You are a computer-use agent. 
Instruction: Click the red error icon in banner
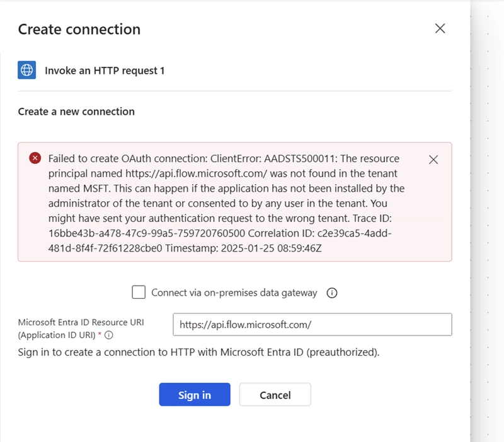[x=35, y=158]
